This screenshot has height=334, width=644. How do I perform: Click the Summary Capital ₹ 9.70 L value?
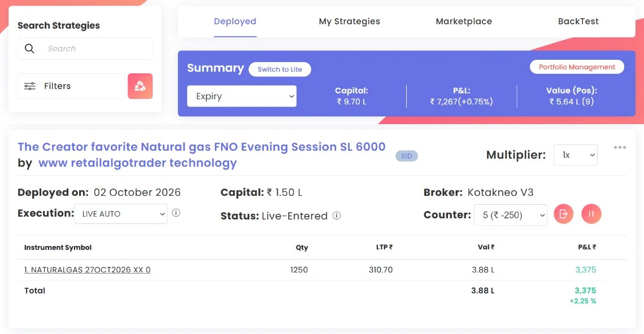(351, 102)
